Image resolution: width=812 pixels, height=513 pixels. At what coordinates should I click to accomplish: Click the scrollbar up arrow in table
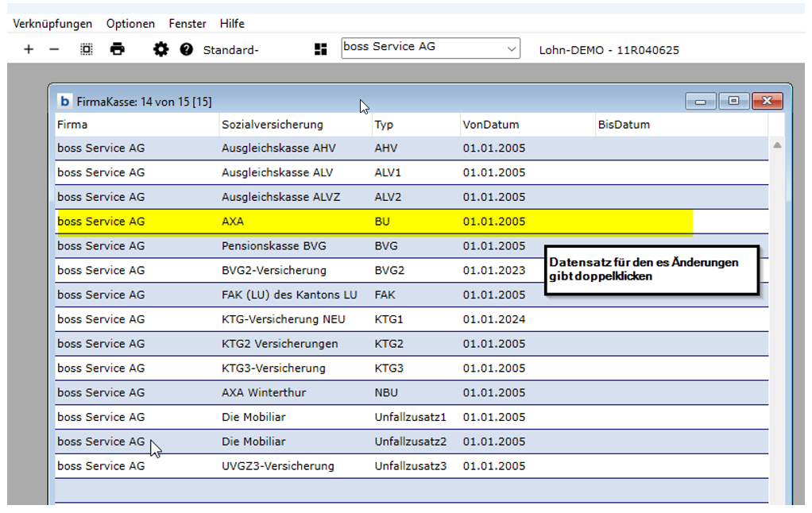coord(777,146)
